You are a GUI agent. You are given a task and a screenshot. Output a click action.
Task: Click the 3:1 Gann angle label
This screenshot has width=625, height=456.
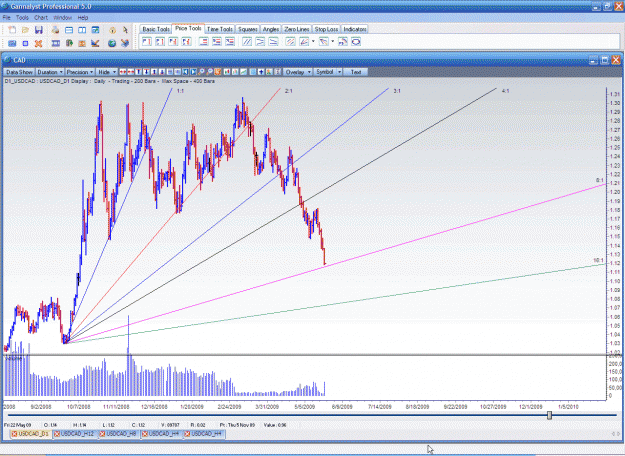(397, 91)
